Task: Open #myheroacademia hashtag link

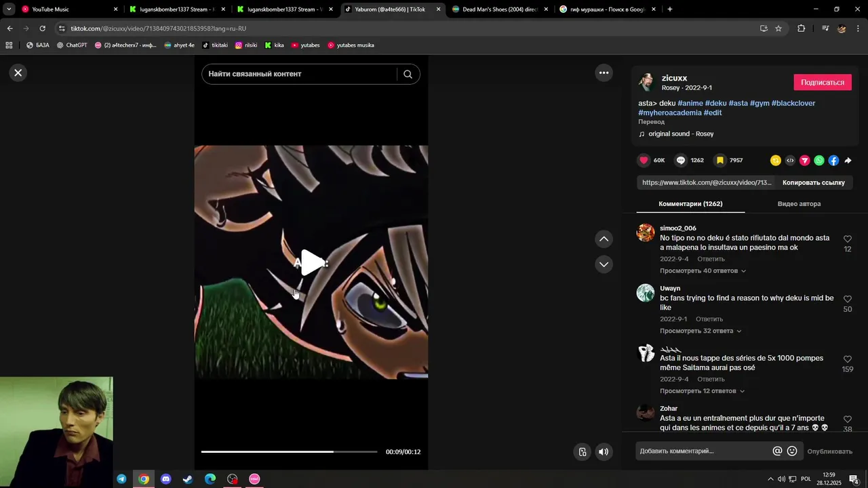Action: point(669,113)
